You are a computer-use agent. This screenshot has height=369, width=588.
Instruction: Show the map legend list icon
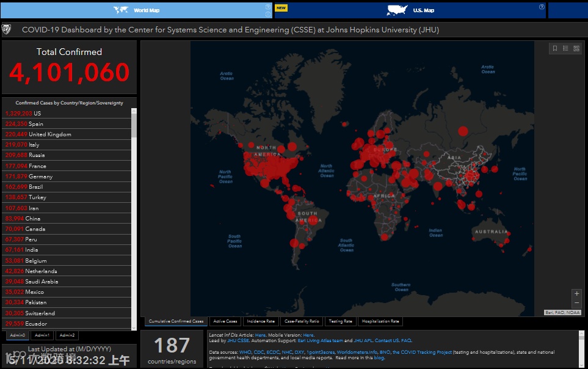coord(565,48)
